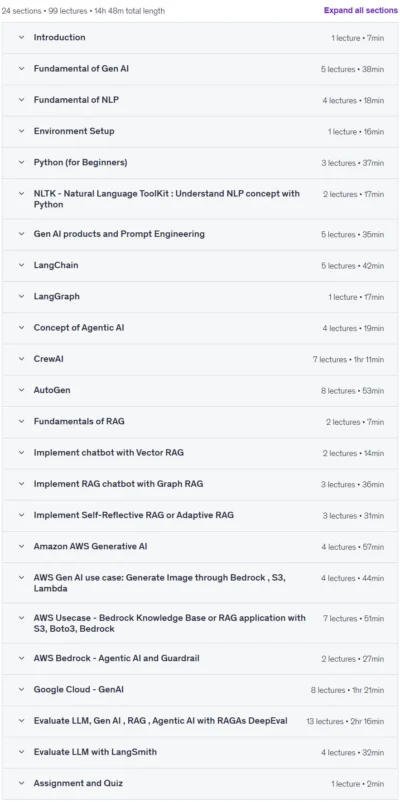Expand Implement RAG chatbot with Graph RAG

coord(200,484)
